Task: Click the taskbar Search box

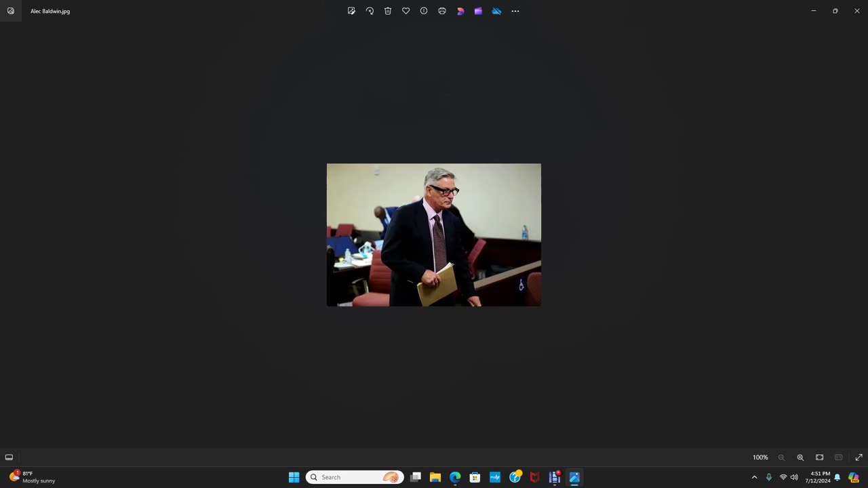Action: coord(355,477)
